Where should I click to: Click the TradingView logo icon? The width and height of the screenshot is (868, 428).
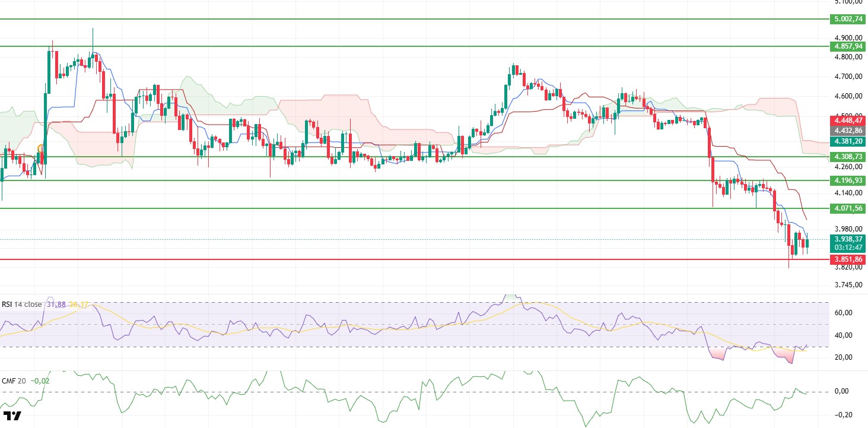(x=12, y=416)
